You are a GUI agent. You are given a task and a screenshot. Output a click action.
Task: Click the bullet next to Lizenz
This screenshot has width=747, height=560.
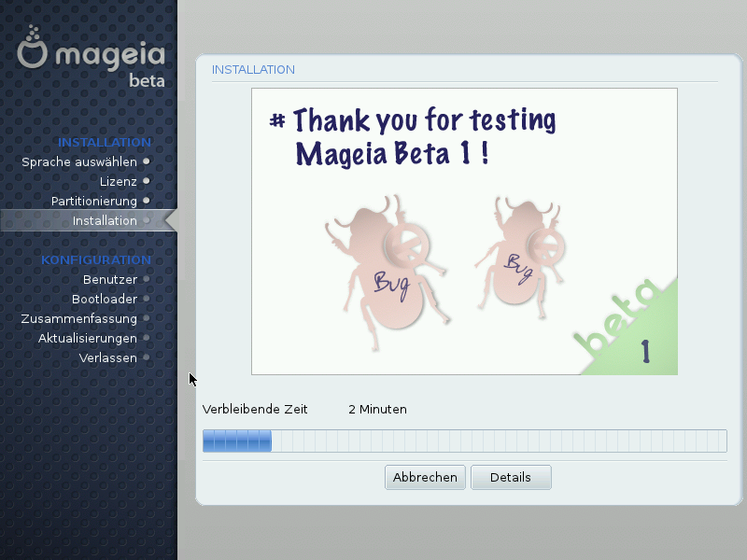[147, 181]
